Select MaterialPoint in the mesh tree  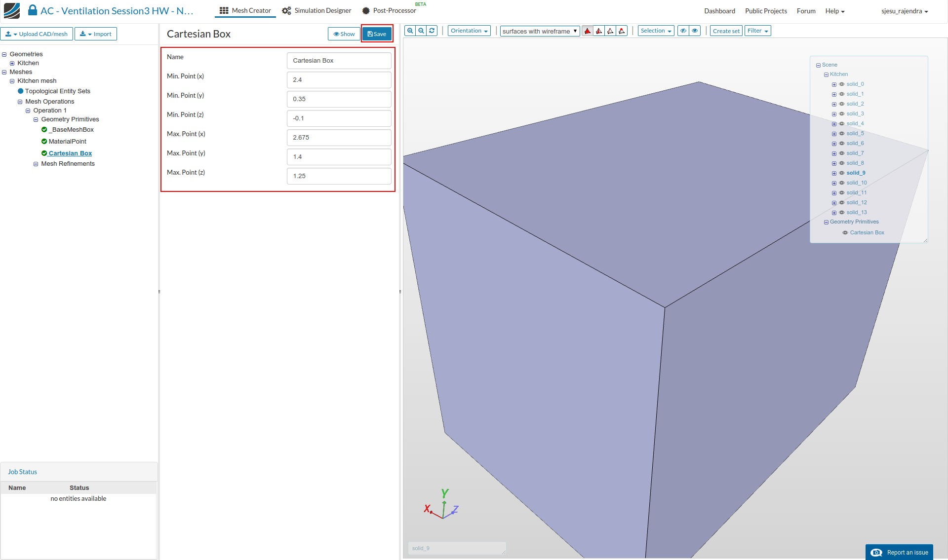click(x=67, y=142)
